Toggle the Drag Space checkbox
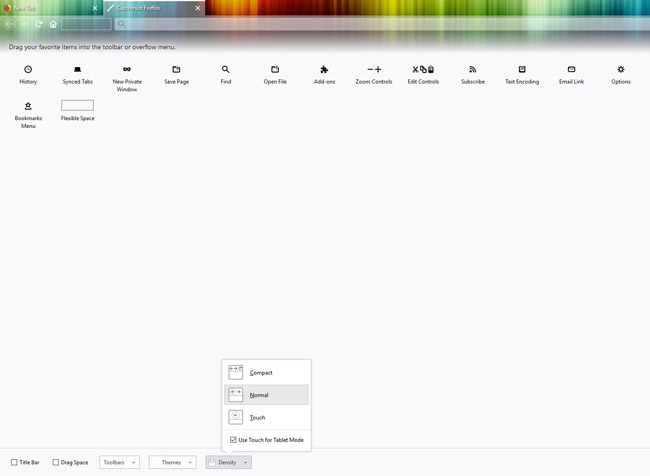The image size is (650, 476). (x=56, y=463)
